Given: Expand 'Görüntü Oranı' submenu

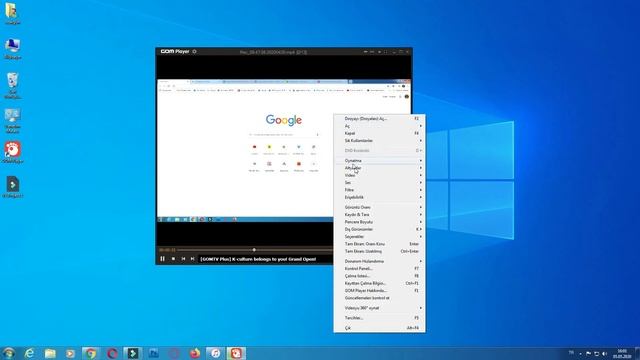Looking at the screenshot, I should tap(380, 207).
